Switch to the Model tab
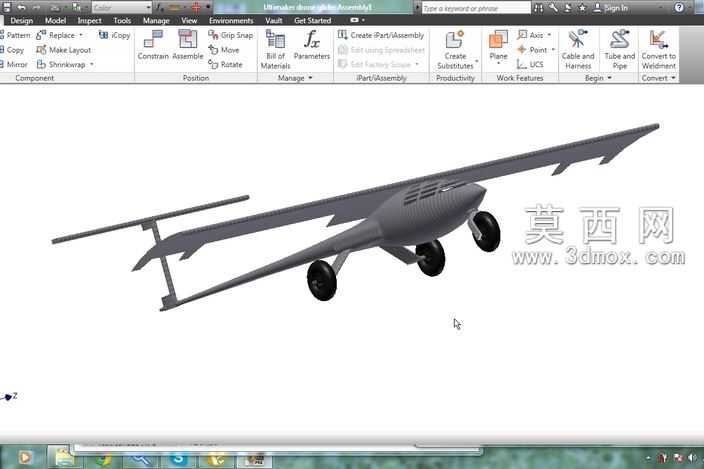Screen dimensions: 704x469 (56, 21)
